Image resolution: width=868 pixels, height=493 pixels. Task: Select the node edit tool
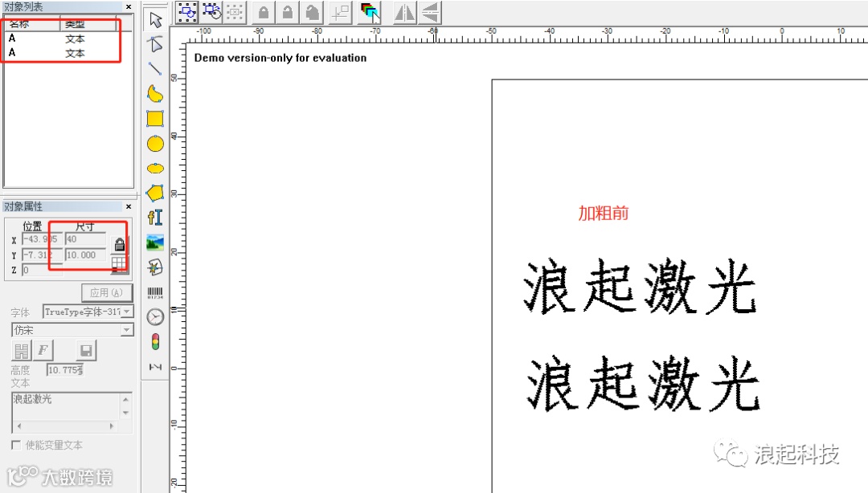click(156, 44)
